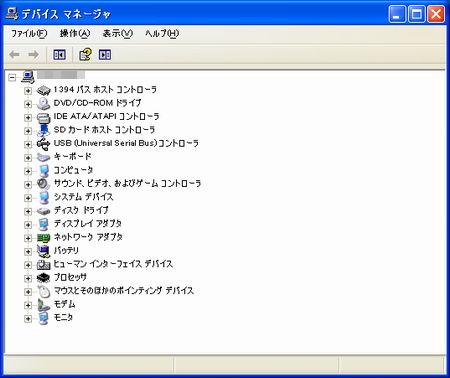Collapse the root computer node

click(x=12, y=78)
